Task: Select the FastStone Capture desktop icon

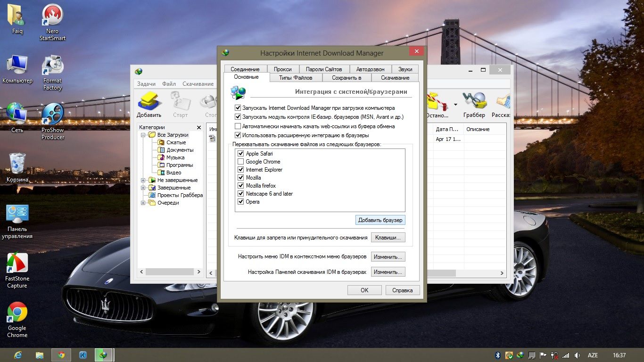Action: tap(17, 271)
